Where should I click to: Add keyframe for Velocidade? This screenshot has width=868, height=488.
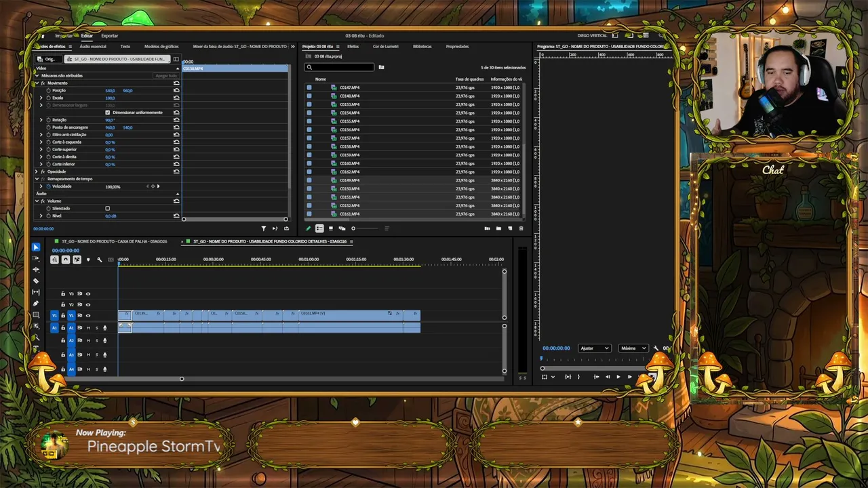coord(153,186)
